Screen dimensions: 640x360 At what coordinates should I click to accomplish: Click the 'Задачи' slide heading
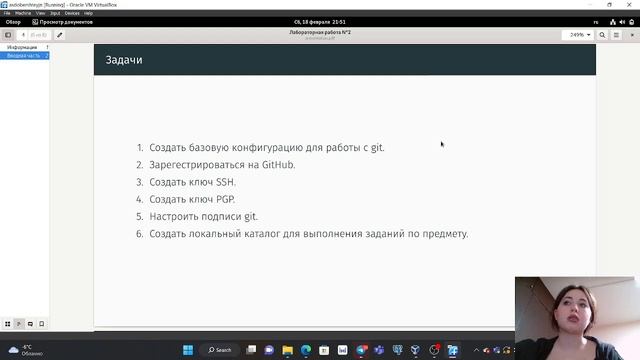click(x=124, y=60)
